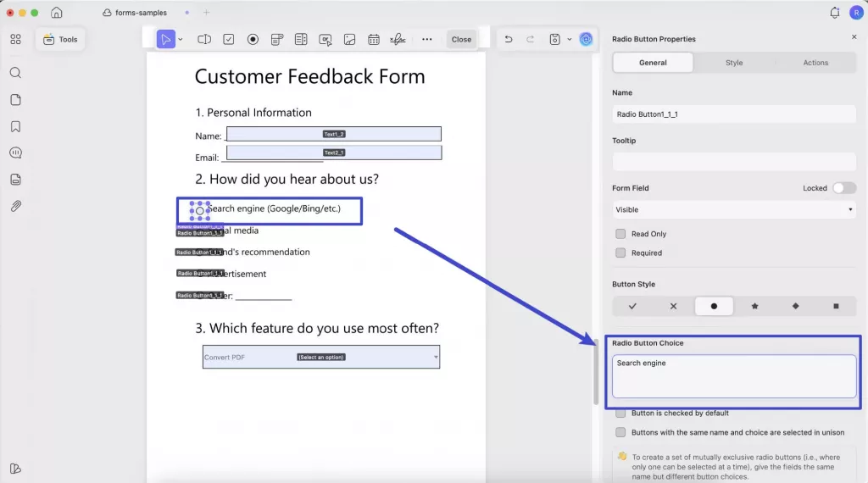The width and height of the screenshot is (868, 483).
Task: Select the square button style
Action: coord(836,306)
